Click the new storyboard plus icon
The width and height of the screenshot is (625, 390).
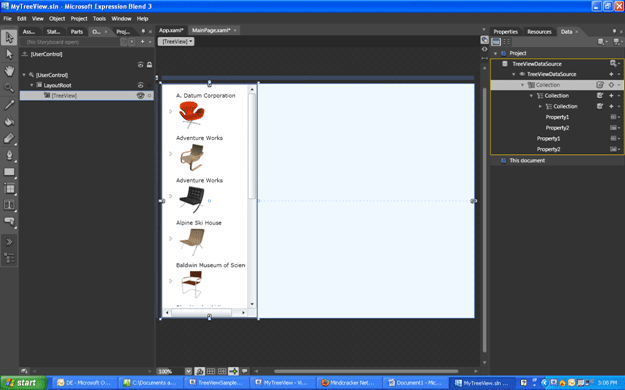pyautogui.click(x=142, y=41)
